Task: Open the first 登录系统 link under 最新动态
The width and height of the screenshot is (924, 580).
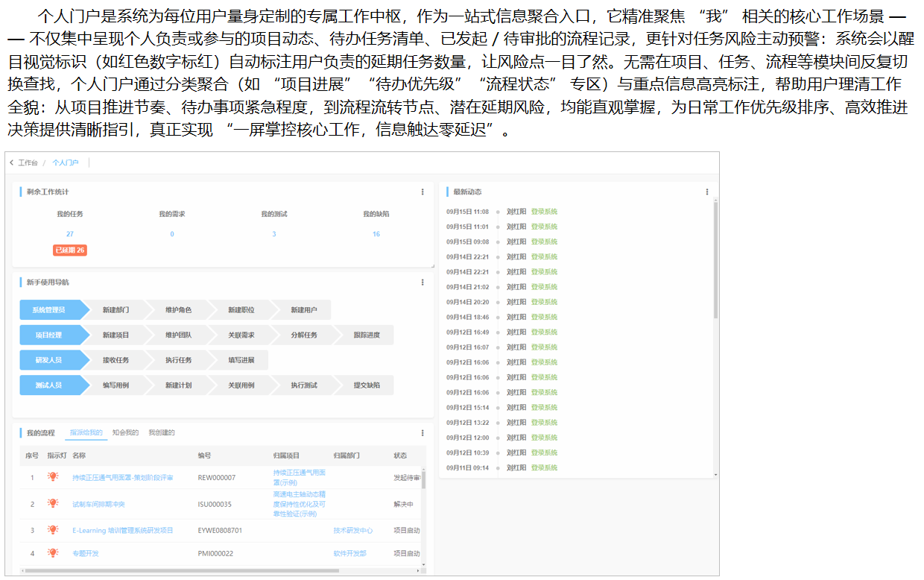Action: (x=545, y=210)
